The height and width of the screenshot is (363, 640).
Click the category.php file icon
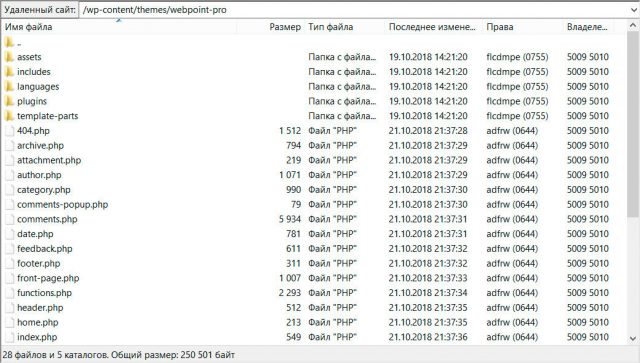[x=9, y=189]
